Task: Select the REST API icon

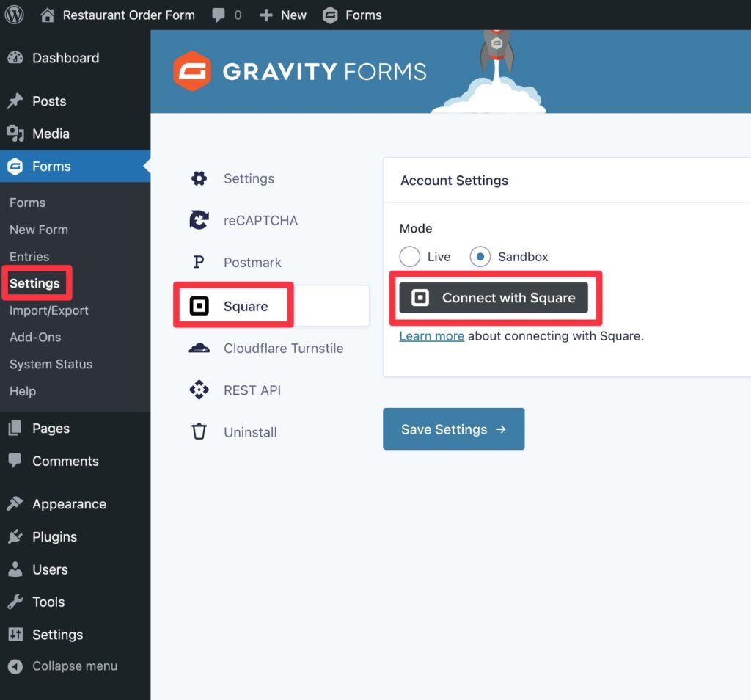Action: (198, 390)
